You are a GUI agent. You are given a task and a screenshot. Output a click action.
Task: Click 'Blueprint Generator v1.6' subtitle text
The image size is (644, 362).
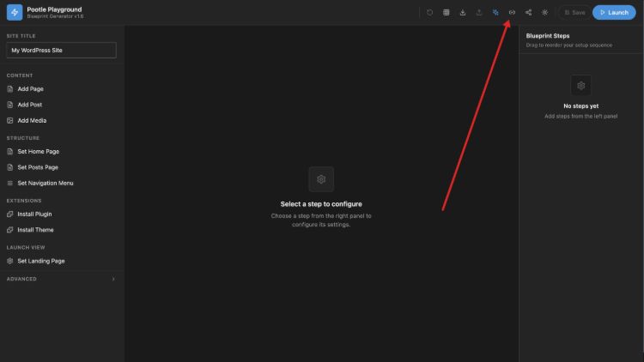(x=55, y=16)
